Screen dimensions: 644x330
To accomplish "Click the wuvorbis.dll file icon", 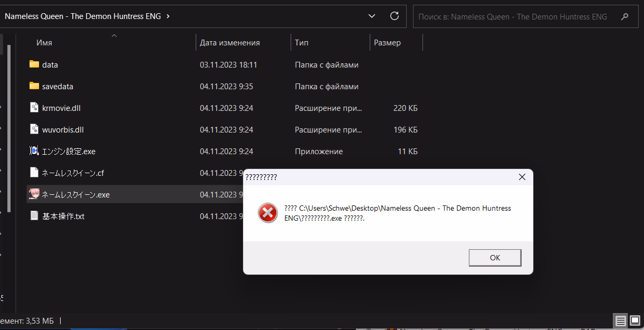I will click(34, 129).
